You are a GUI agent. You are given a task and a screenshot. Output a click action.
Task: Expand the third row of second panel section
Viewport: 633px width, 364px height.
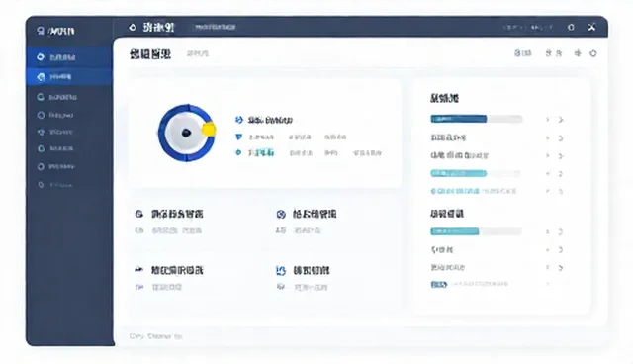click(561, 267)
